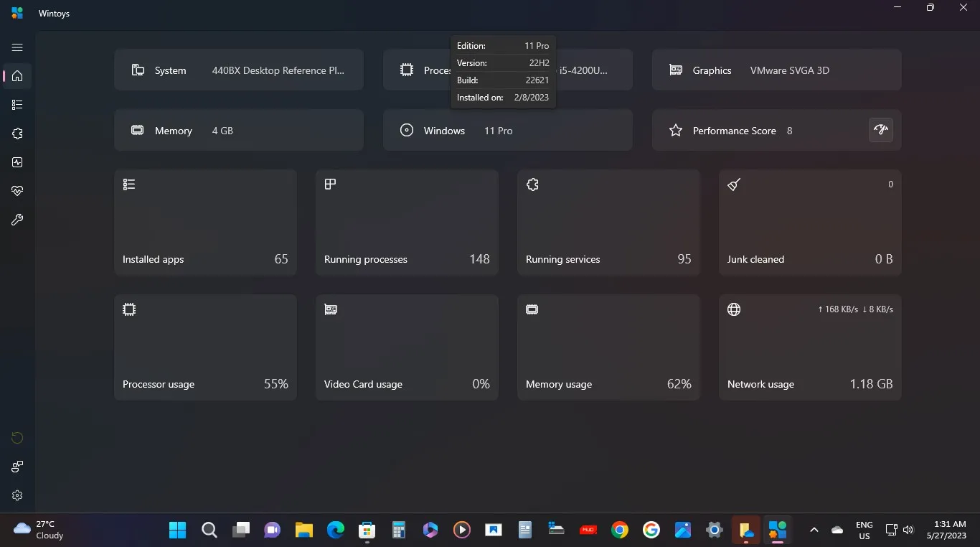980x547 pixels.
Task: Rerun the Performance Score benchmark
Action: [881, 130]
